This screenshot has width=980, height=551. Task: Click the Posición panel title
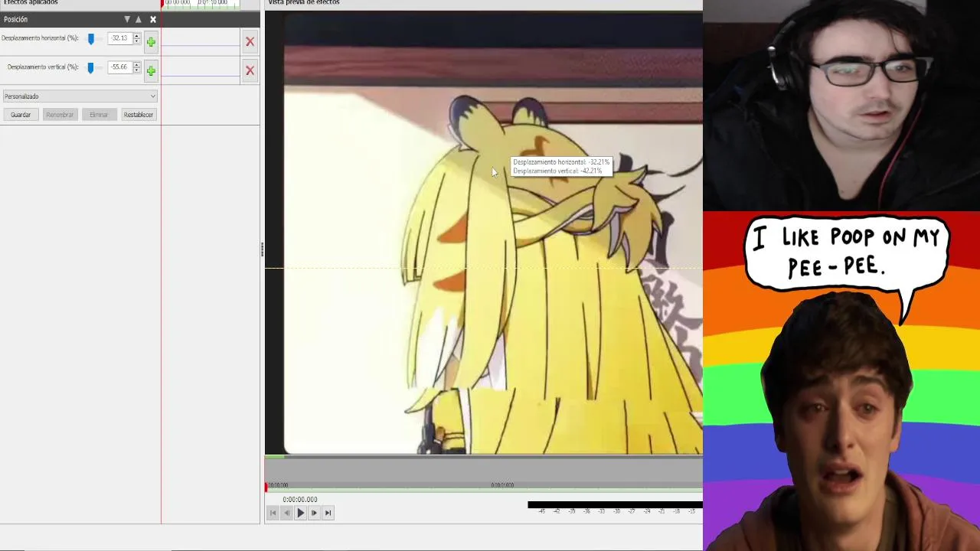coord(15,19)
